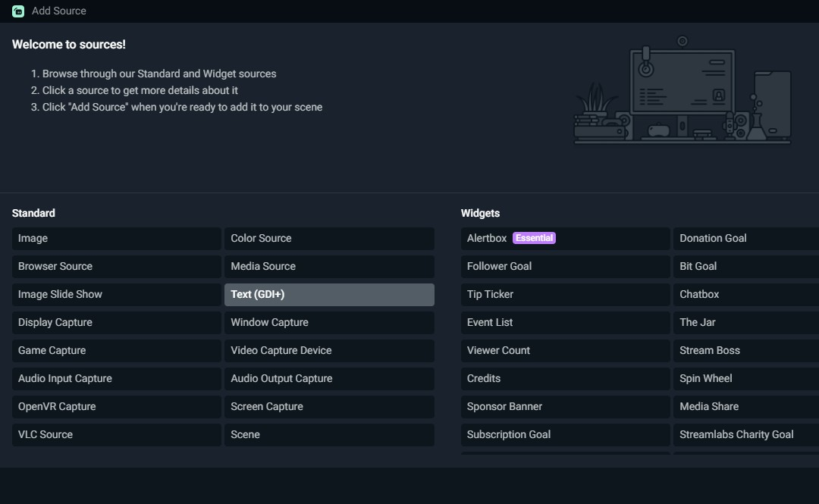
Task: Choose the Alertbox Essential widget
Action: [565, 238]
